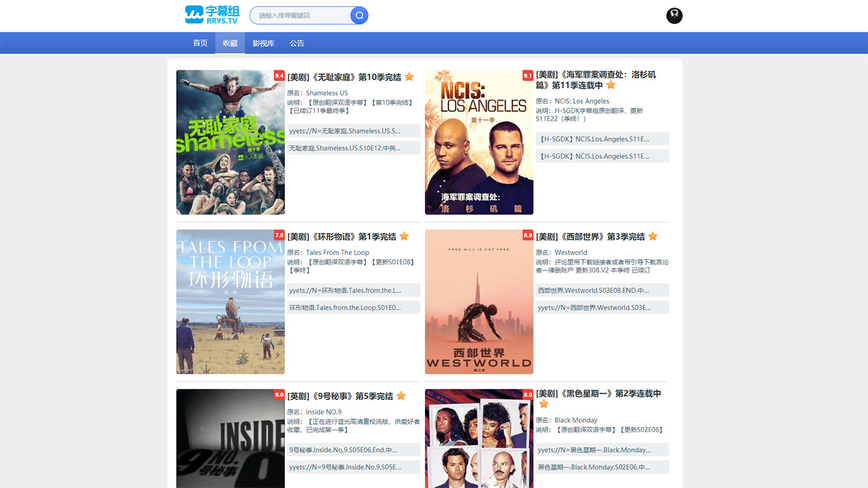Screen dimensions: 868x488
Task: Click the yyets://N=环形物语.Tales.from.the.L... resource
Action: [353, 290]
